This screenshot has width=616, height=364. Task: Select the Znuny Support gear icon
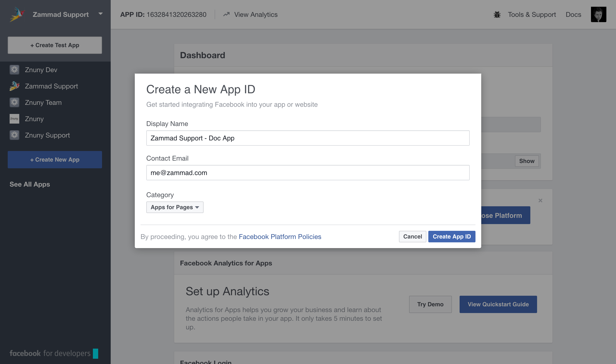tap(14, 135)
